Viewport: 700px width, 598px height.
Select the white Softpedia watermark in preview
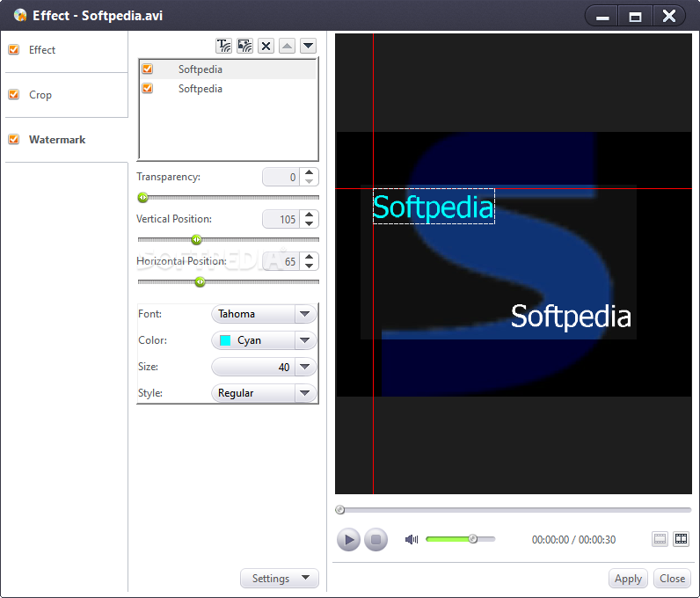[571, 317]
